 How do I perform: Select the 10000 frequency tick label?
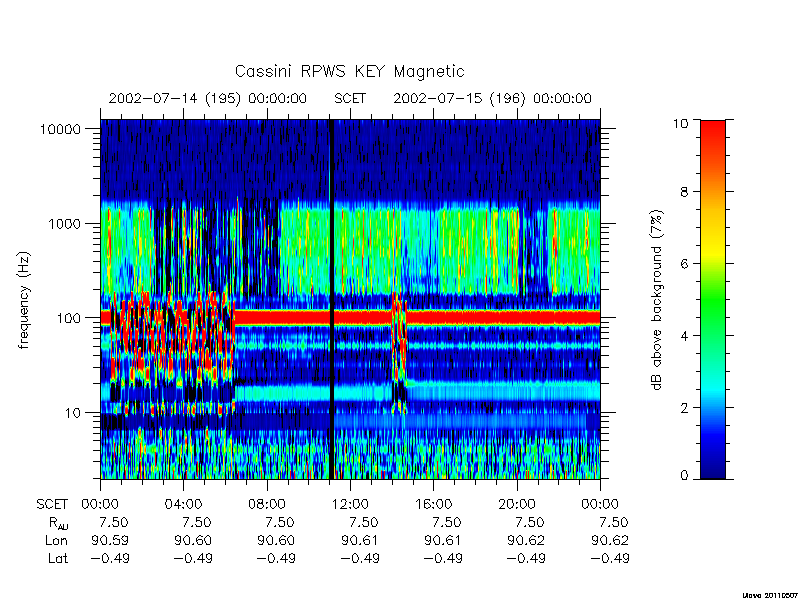point(60,130)
